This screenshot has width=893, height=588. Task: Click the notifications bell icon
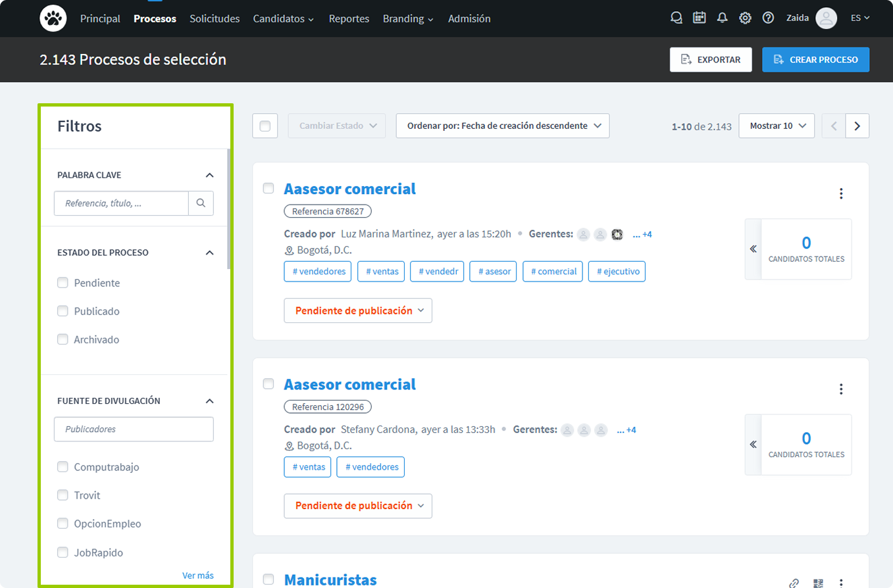[x=722, y=18]
